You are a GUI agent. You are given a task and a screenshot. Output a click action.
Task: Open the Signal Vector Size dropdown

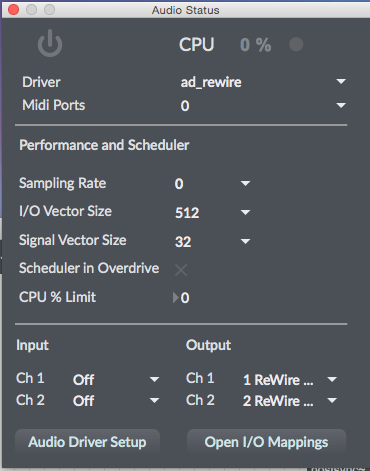click(212, 241)
